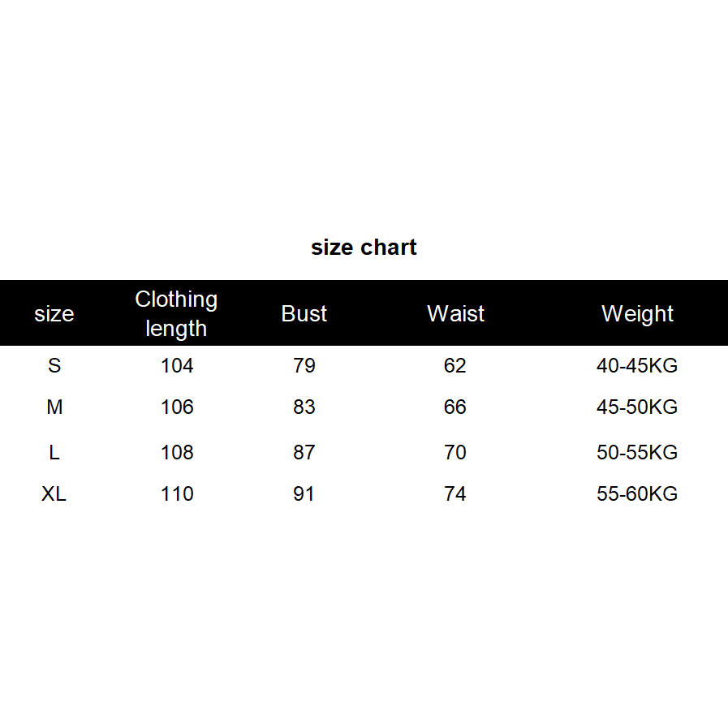Image resolution: width=728 pixels, height=728 pixels.
Task: Select clothing length value 110
Action: [x=177, y=494]
